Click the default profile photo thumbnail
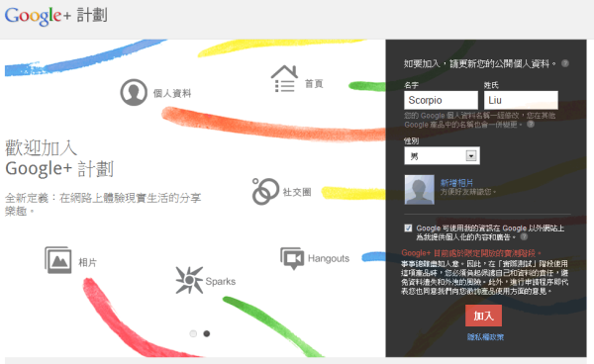 tap(420, 190)
